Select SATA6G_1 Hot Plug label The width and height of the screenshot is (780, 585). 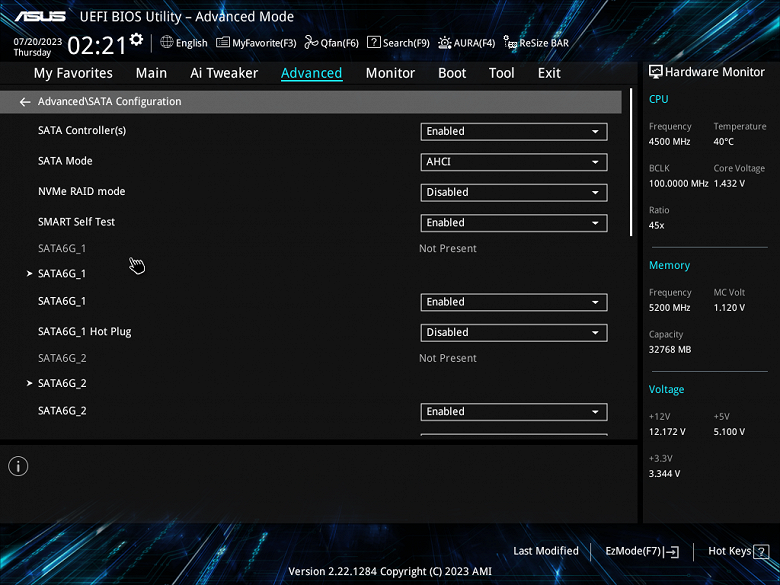[x=85, y=332]
